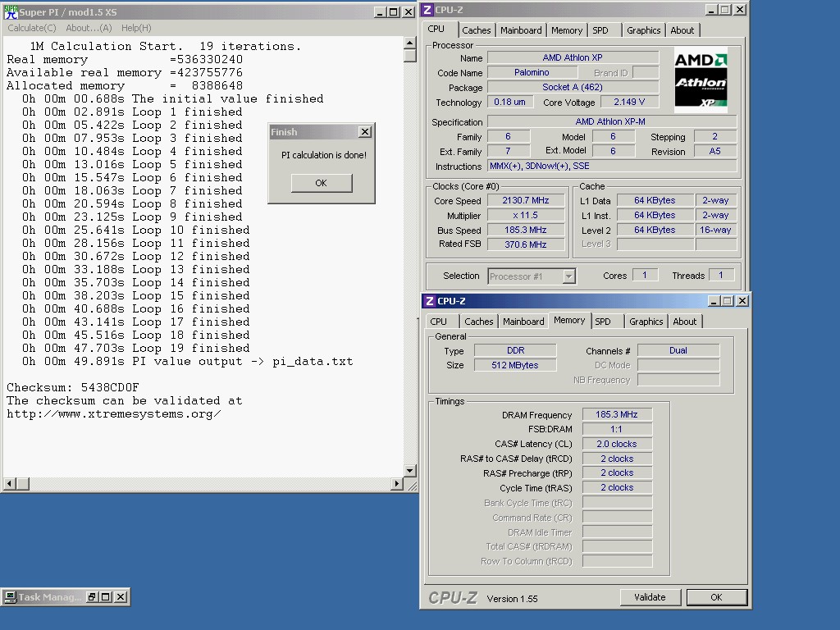Open Mainboard tab in lower CPU-Z window
Viewport: 840px width, 630px height.
pos(523,322)
